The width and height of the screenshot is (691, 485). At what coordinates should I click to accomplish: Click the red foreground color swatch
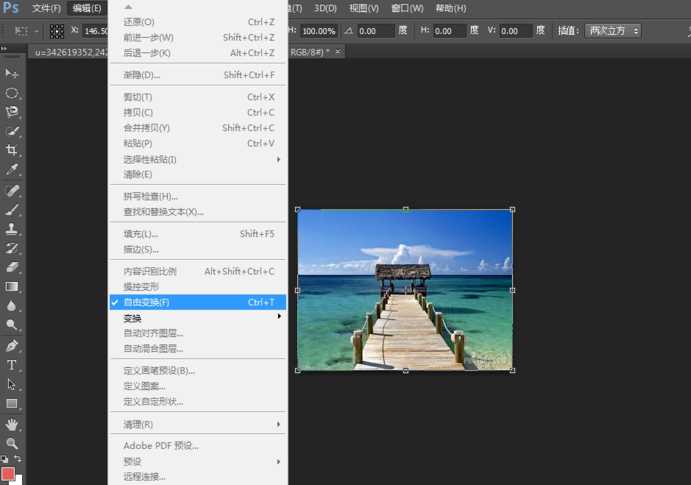click(8, 473)
